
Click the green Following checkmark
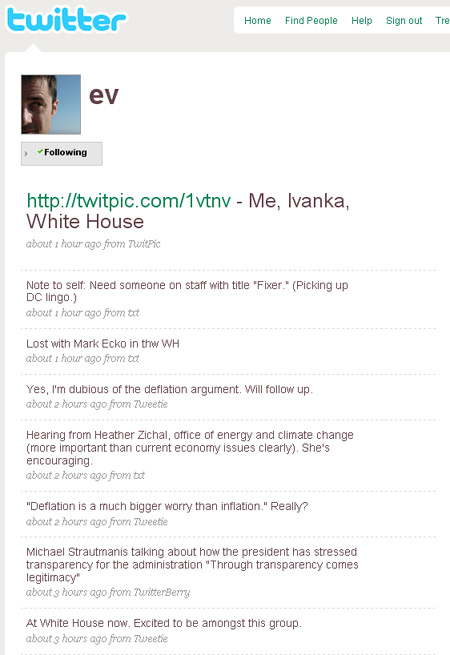click(x=40, y=151)
